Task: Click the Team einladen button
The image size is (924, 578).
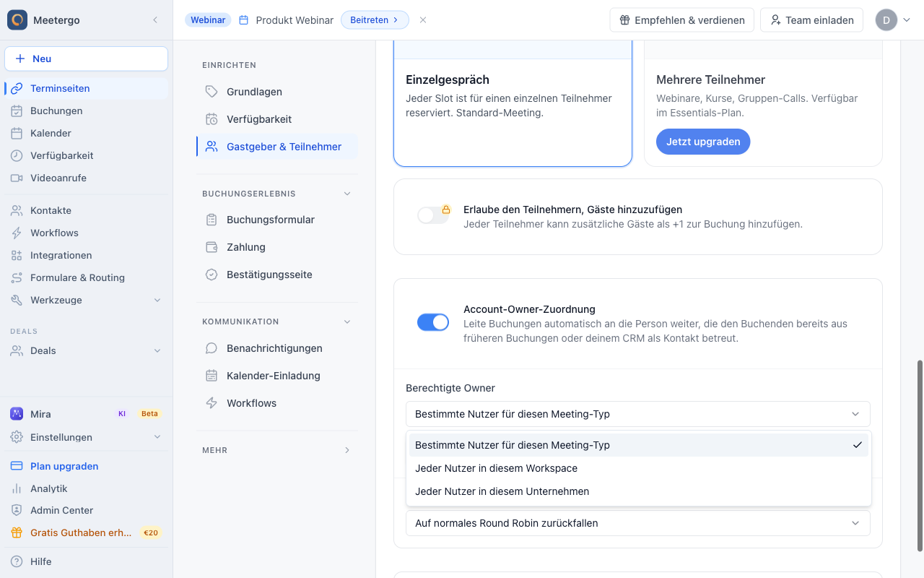Action: (x=812, y=20)
